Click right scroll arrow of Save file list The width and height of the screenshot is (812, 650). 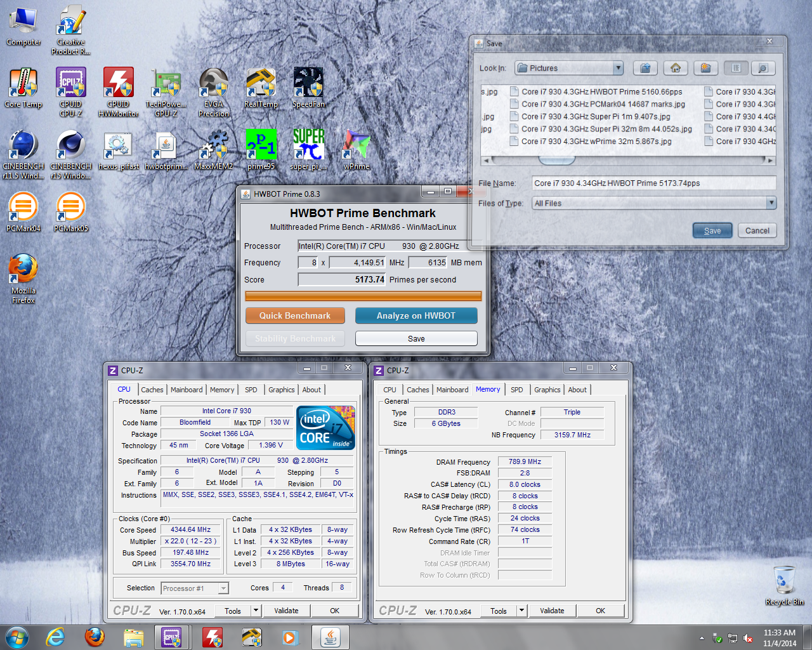(771, 160)
